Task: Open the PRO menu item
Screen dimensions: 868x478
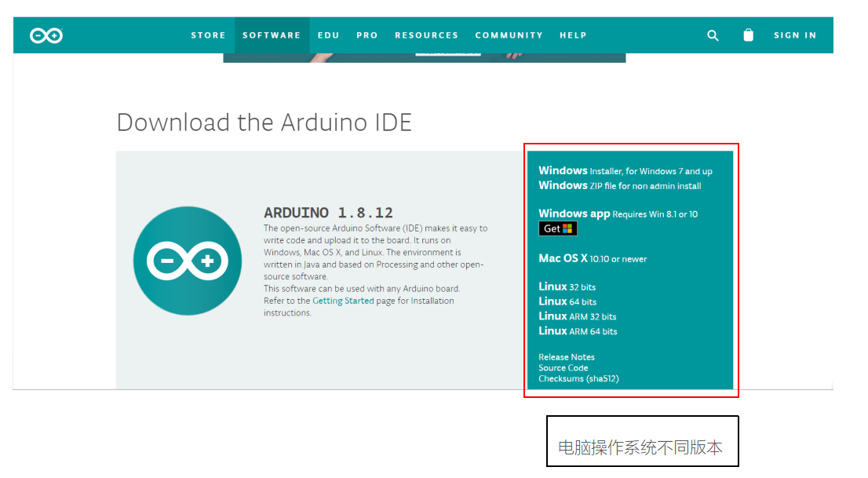Action: (367, 35)
